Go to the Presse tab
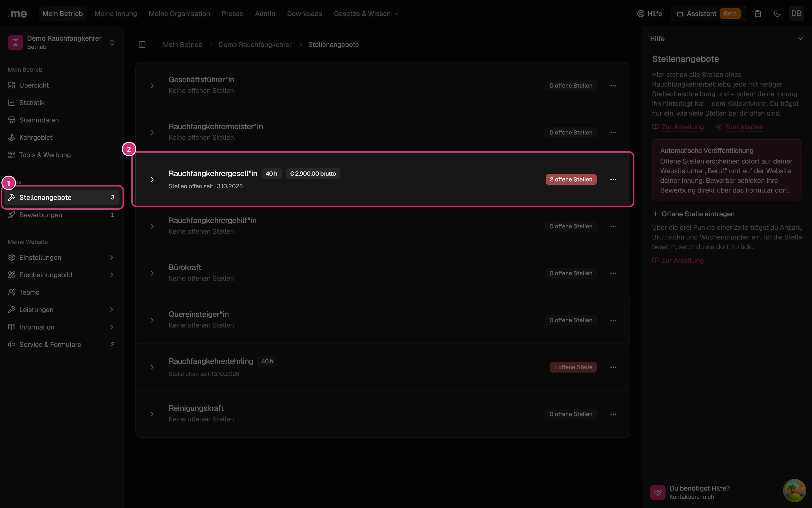 coord(232,14)
